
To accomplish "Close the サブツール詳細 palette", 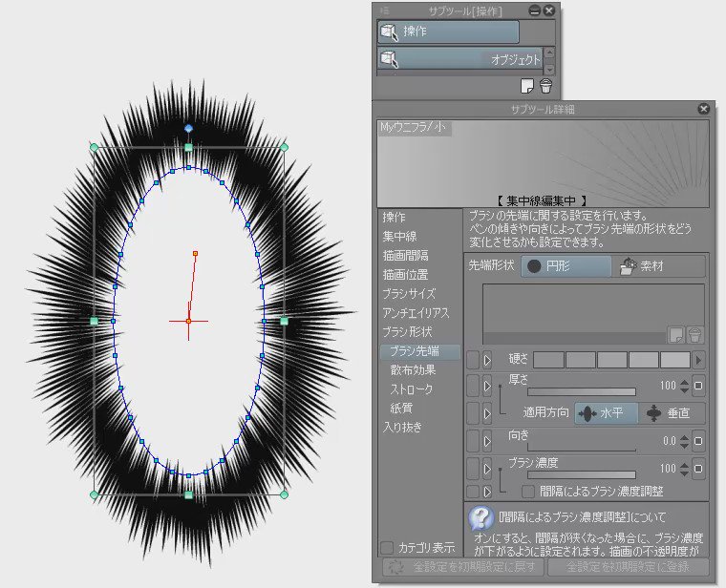I will pos(703,109).
